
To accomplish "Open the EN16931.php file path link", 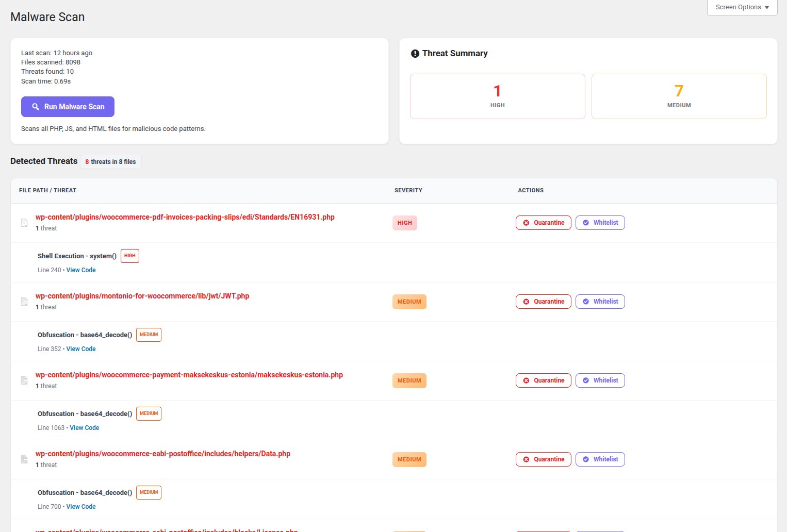I will [x=185, y=217].
